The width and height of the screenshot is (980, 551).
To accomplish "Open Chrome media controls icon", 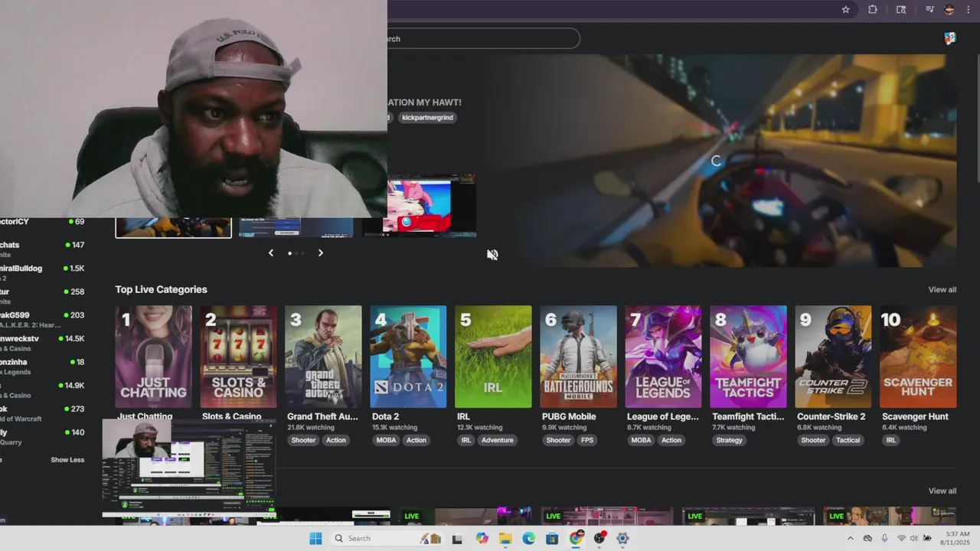I will click(x=929, y=10).
